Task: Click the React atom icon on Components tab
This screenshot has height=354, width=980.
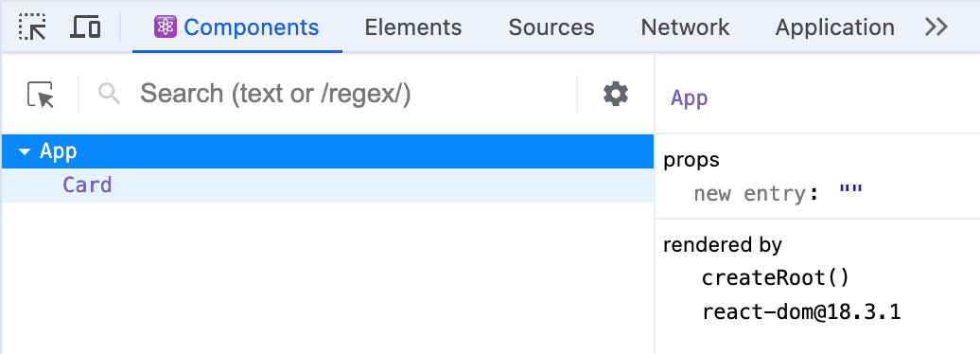Action: tap(165, 27)
